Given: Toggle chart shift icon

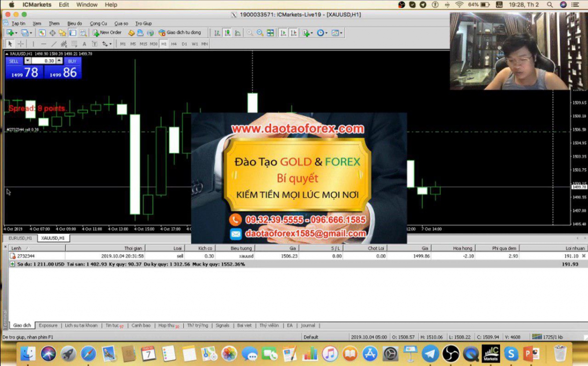Looking at the screenshot, I should click(293, 33).
